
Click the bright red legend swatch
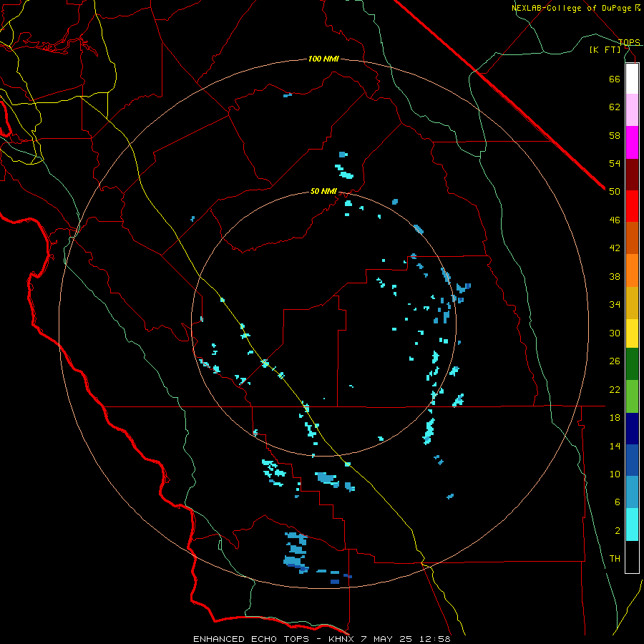coord(632,206)
